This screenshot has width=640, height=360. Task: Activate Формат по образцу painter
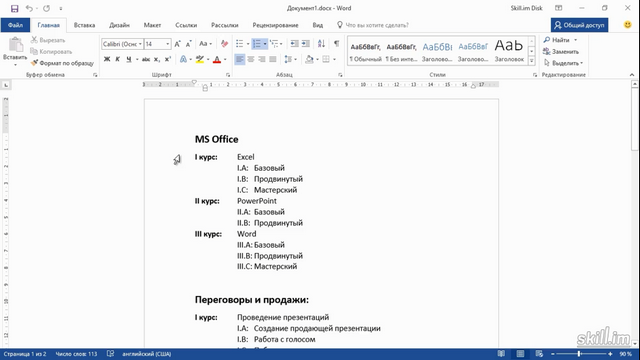click(x=62, y=63)
